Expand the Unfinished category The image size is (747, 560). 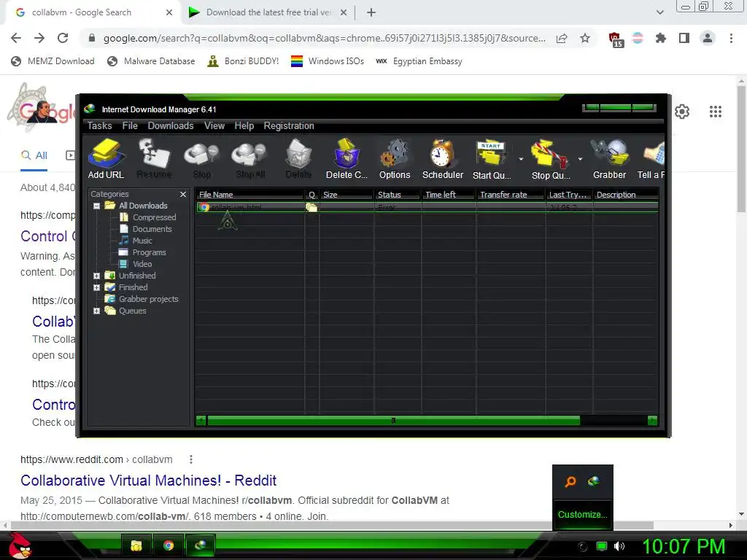pyautogui.click(x=97, y=276)
